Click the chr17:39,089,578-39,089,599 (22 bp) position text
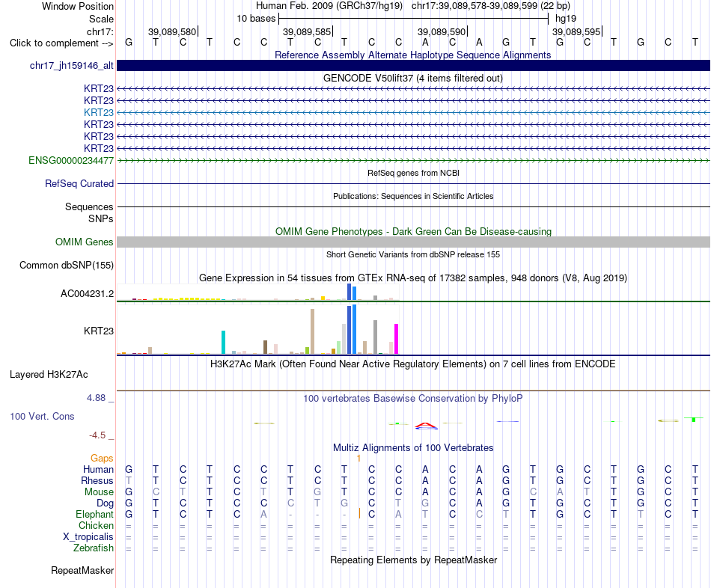The width and height of the screenshot is (711, 588). click(x=491, y=6)
